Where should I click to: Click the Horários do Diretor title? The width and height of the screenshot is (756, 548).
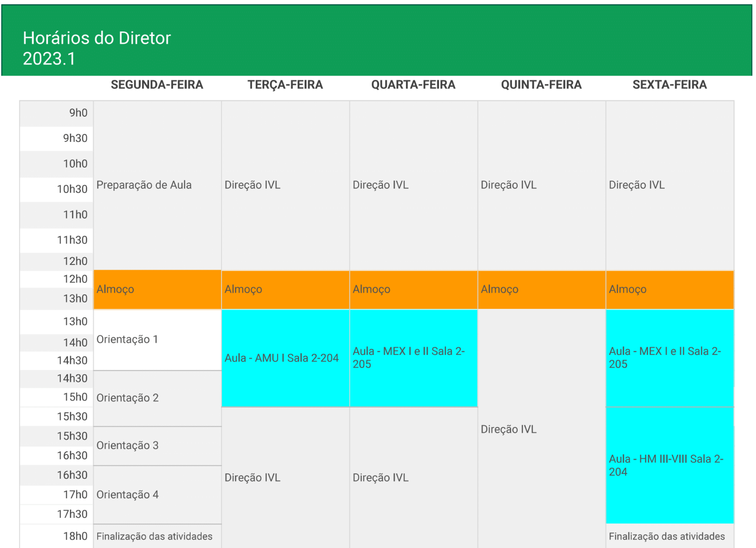(97, 38)
